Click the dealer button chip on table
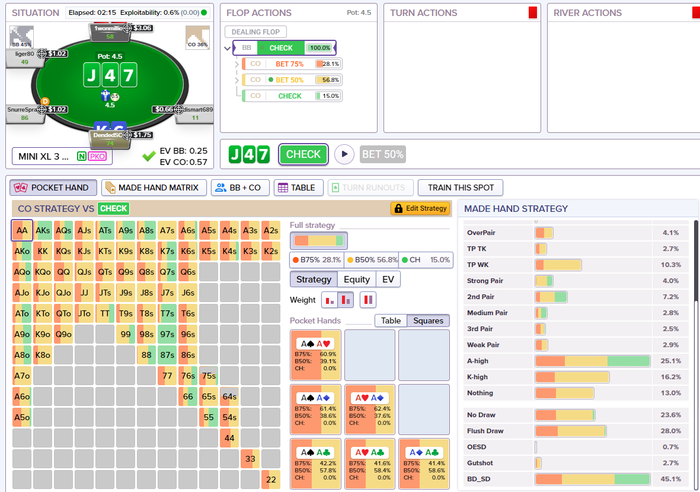700x492 pixels. [45, 101]
